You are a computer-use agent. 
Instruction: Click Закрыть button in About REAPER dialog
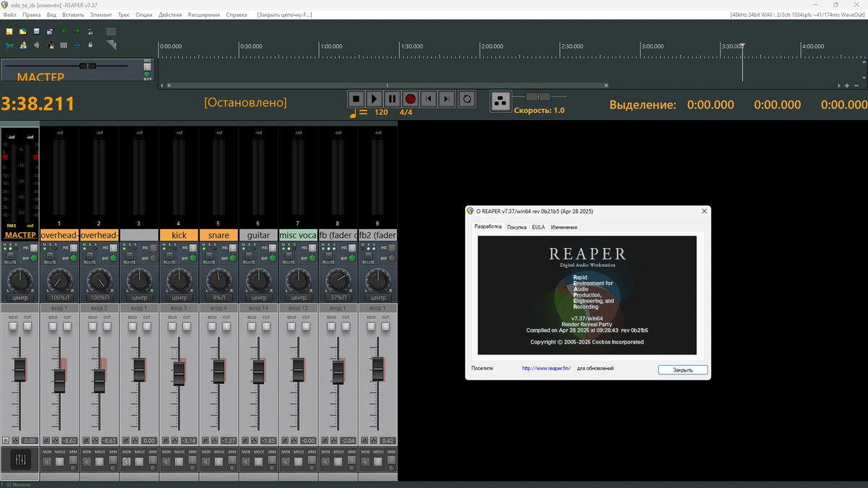(683, 369)
